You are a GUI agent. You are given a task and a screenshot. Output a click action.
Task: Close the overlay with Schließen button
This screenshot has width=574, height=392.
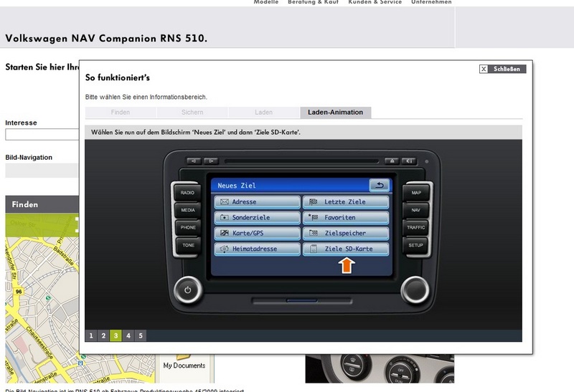(503, 69)
